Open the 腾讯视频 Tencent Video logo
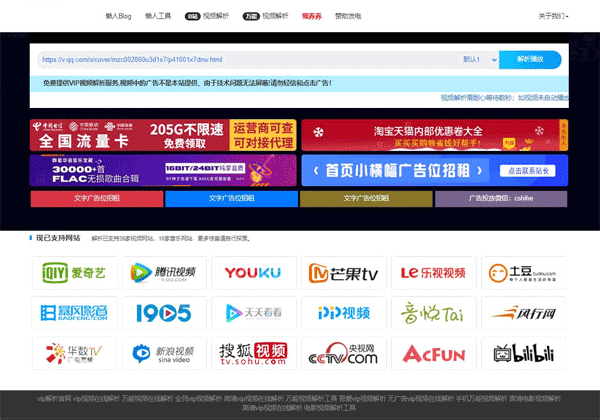 pyautogui.click(x=165, y=273)
